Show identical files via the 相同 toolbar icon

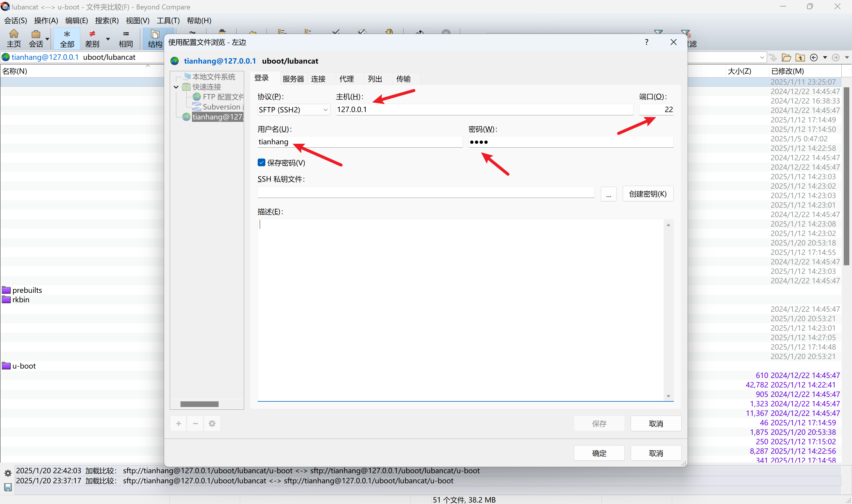point(126,38)
